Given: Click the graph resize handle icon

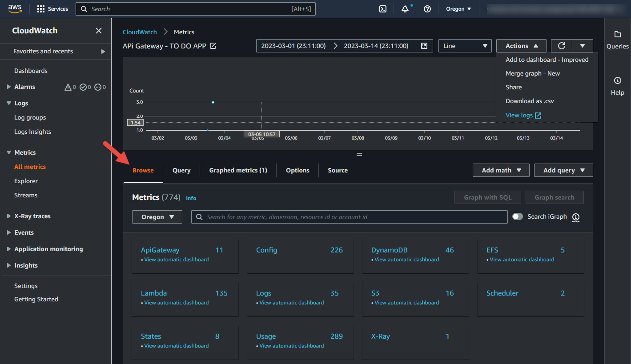Looking at the screenshot, I should [x=359, y=155].
